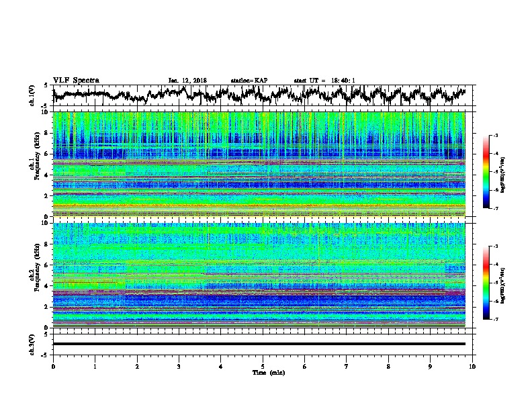
Task: Click the ch.1 spectrogram plot area
Action: (x=259, y=164)
